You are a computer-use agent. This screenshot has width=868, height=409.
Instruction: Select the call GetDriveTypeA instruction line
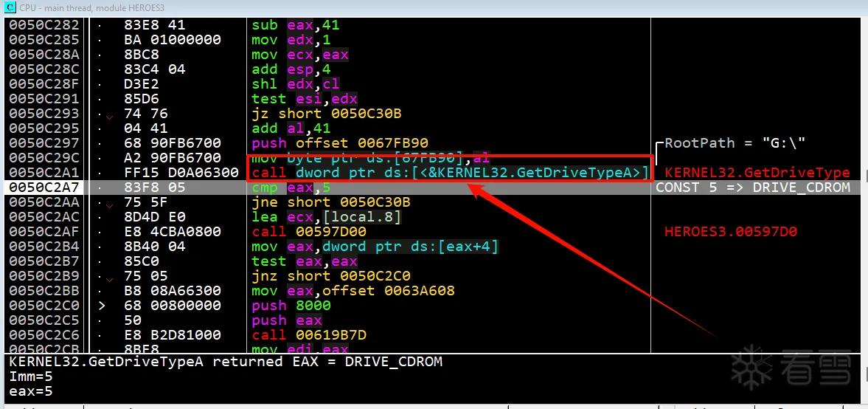coord(450,173)
